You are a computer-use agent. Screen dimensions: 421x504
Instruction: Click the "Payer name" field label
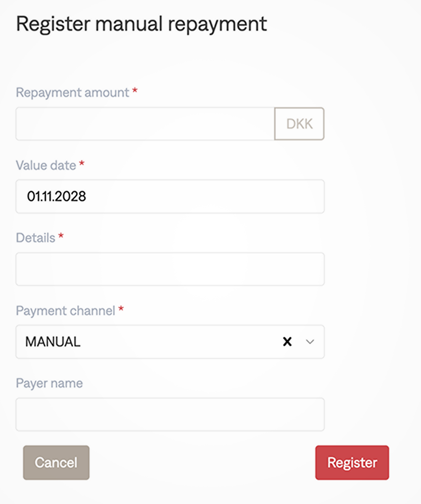coord(49,383)
